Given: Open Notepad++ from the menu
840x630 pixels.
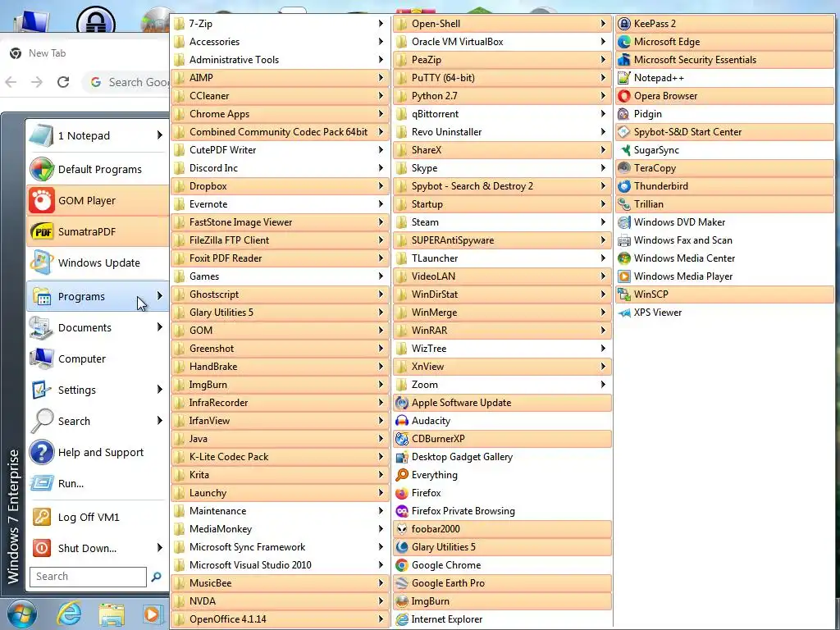Looking at the screenshot, I should pos(724,78).
